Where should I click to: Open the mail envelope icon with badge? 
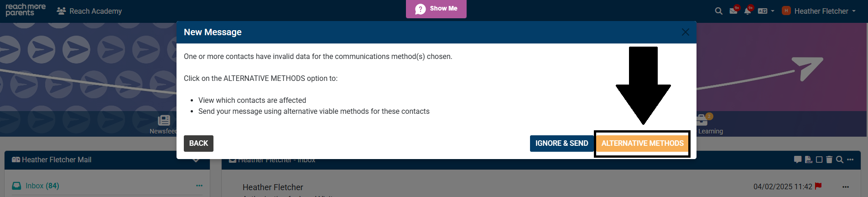(733, 11)
